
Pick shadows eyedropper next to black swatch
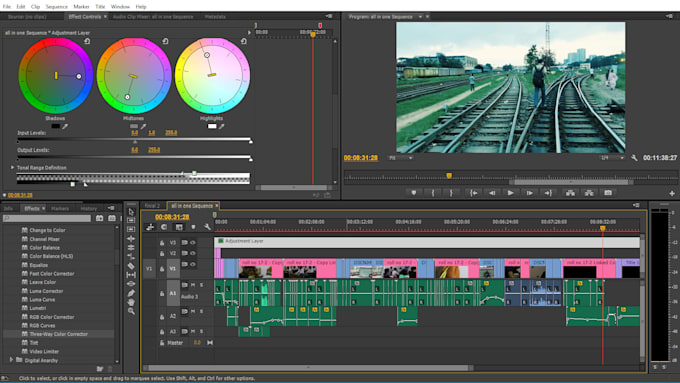(x=65, y=126)
